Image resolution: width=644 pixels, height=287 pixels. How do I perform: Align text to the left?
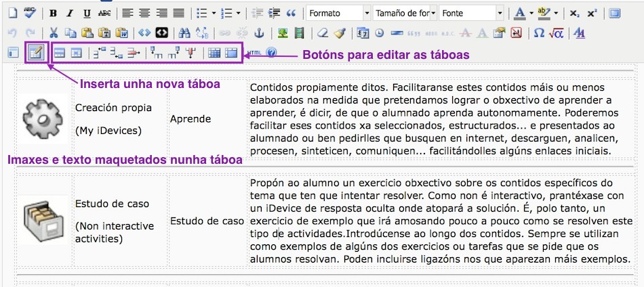click(127, 13)
